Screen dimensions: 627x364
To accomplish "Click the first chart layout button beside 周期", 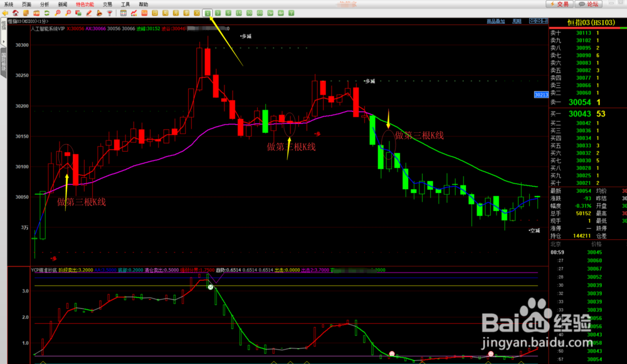I will point(532,21).
